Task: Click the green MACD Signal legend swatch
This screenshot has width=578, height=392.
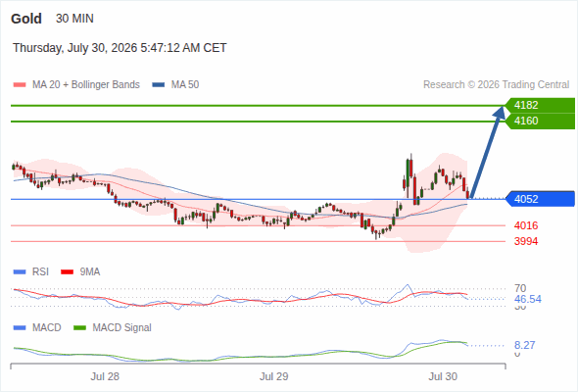Action: (79, 327)
